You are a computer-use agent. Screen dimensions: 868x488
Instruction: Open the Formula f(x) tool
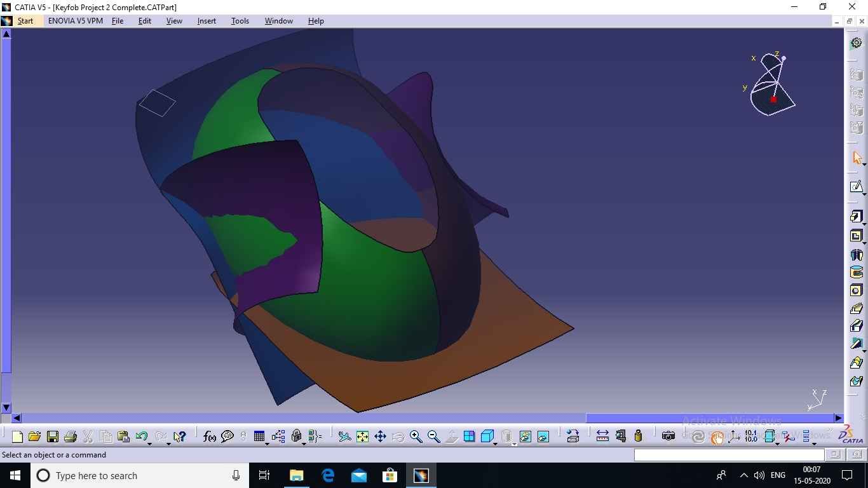pyautogui.click(x=209, y=437)
